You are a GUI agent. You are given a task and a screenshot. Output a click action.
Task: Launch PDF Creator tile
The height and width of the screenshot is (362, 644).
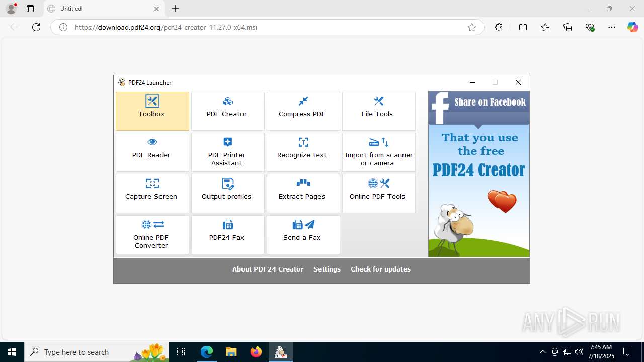[x=227, y=111]
